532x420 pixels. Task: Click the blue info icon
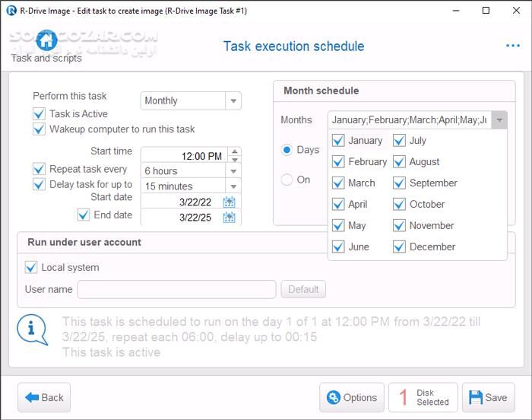(x=31, y=328)
